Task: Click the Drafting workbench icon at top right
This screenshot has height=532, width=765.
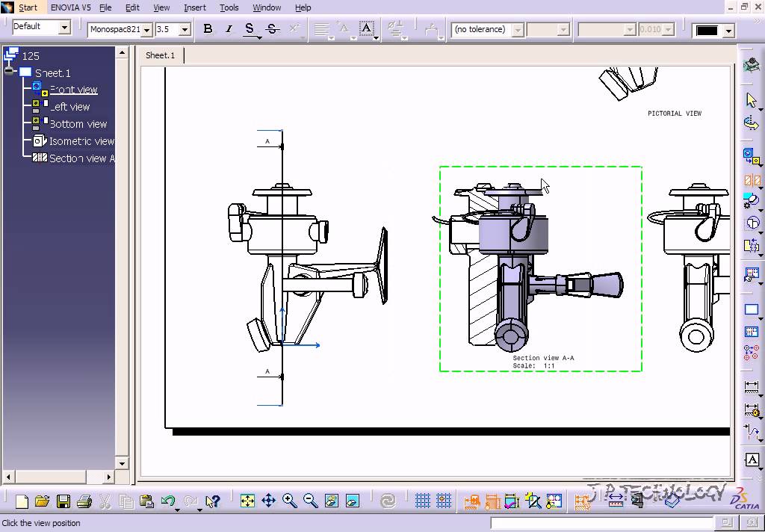Action: tap(752, 65)
